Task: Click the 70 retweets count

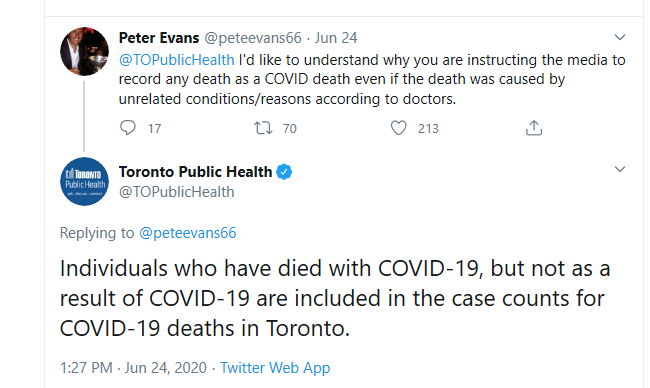Action: [290, 129]
